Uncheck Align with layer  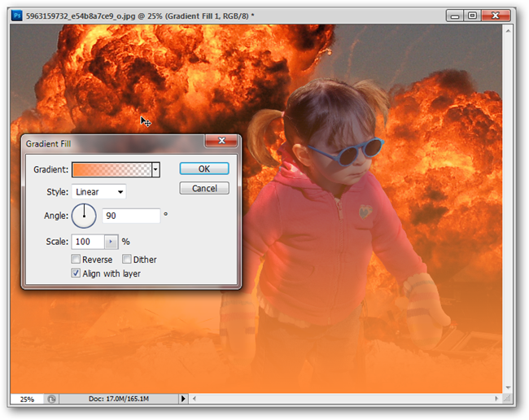(76, 273)
